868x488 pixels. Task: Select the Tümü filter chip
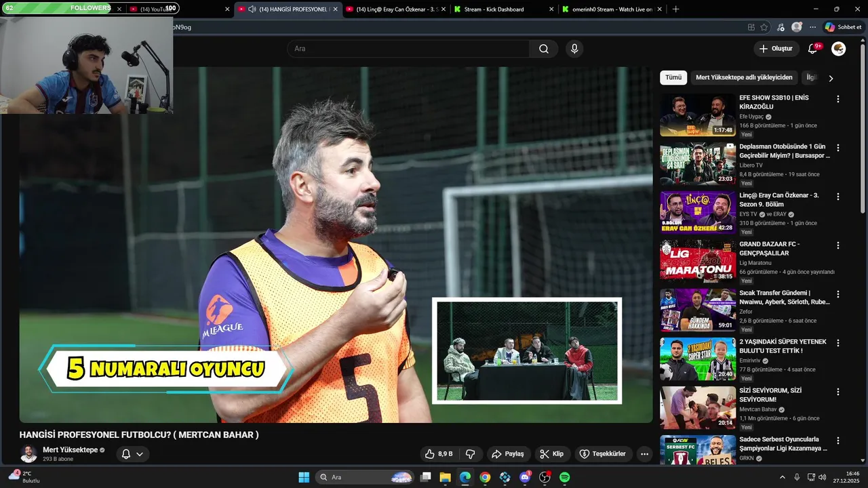(673, 77)
